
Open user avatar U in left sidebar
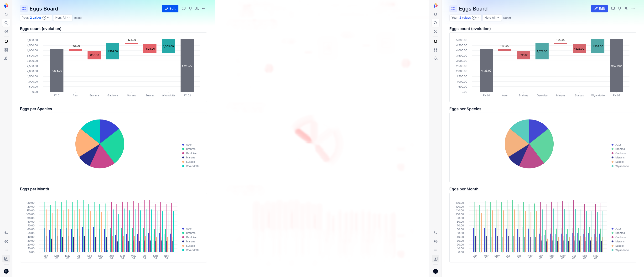point(6,271)
